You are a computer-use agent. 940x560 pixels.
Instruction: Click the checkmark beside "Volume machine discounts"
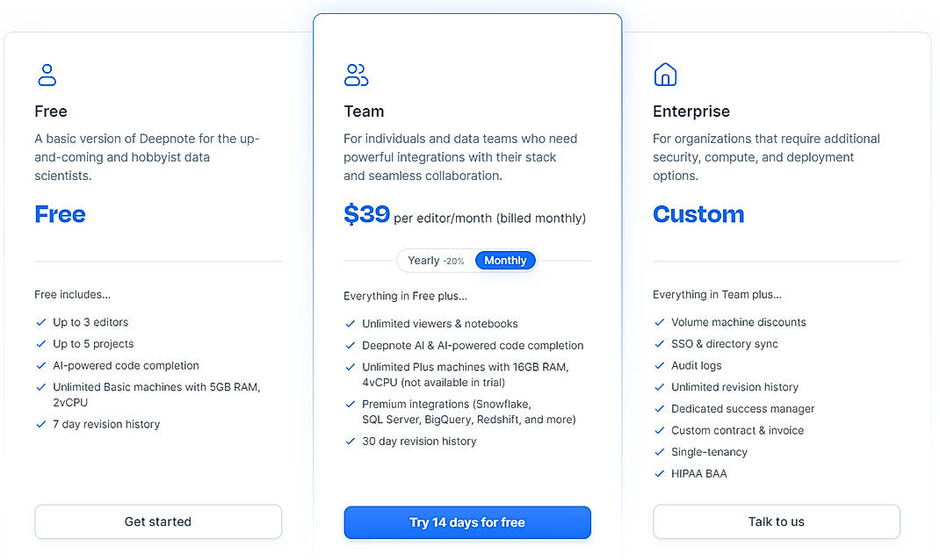click(659, 322)
